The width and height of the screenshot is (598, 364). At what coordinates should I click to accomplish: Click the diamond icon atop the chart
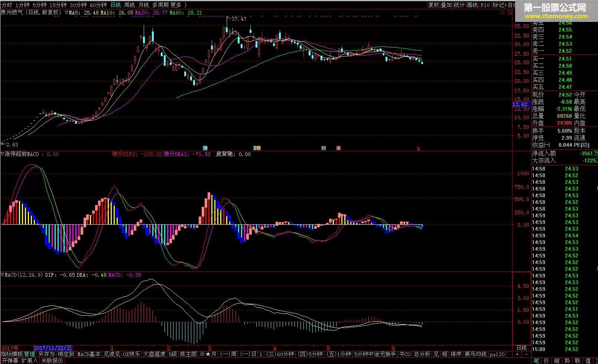pos(503,13)
